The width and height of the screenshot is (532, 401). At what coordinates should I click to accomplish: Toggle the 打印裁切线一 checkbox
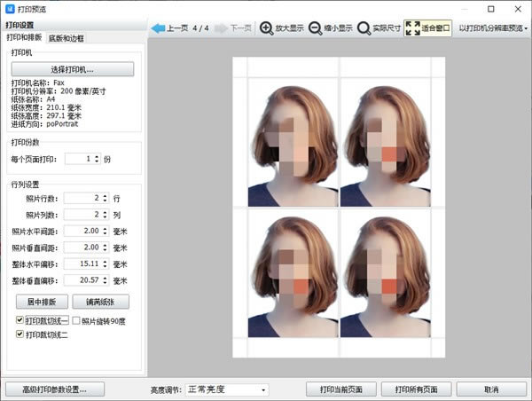[x=20, y=320]
